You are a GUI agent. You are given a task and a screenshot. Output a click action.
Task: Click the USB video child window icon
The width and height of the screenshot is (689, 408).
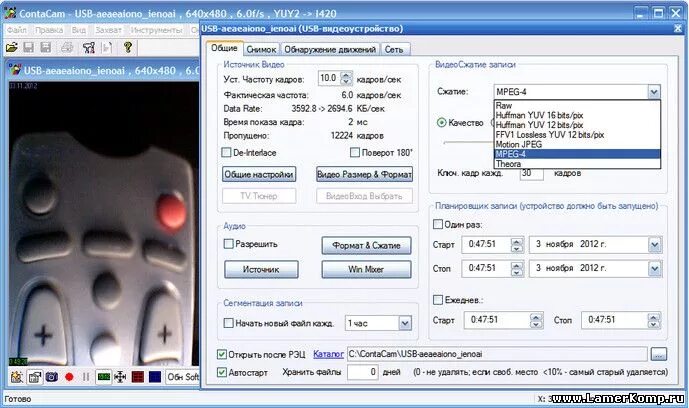15,70
